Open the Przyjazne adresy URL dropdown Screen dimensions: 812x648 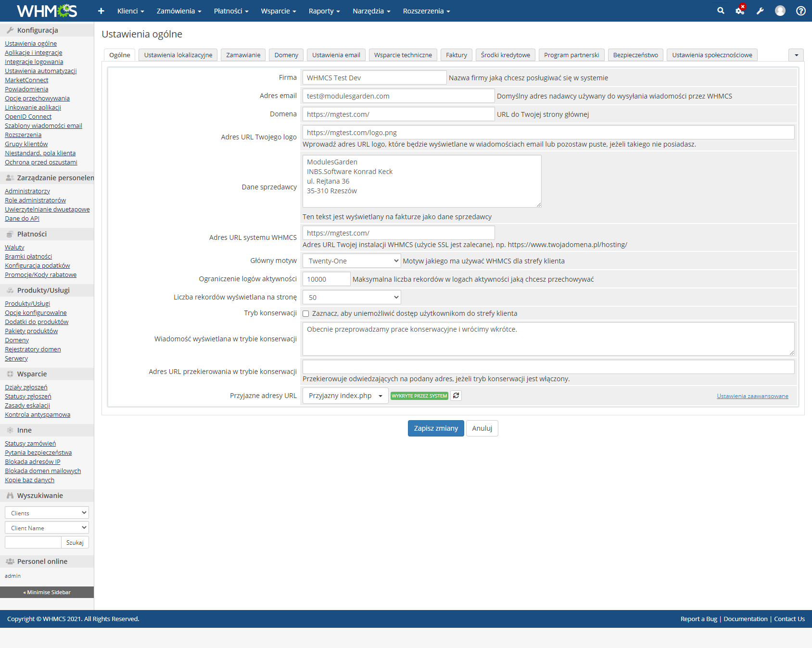344,395
